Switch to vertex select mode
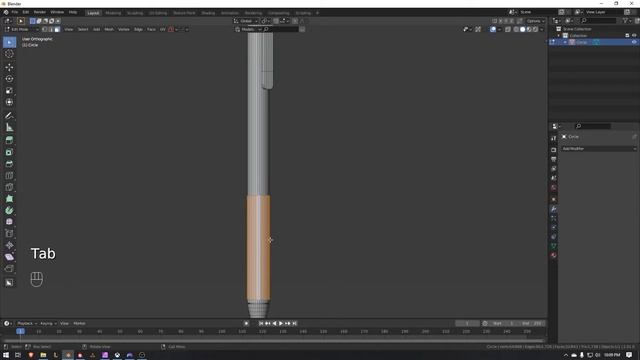640x360 pixels. pyautogui.click(x=44, y=29)
